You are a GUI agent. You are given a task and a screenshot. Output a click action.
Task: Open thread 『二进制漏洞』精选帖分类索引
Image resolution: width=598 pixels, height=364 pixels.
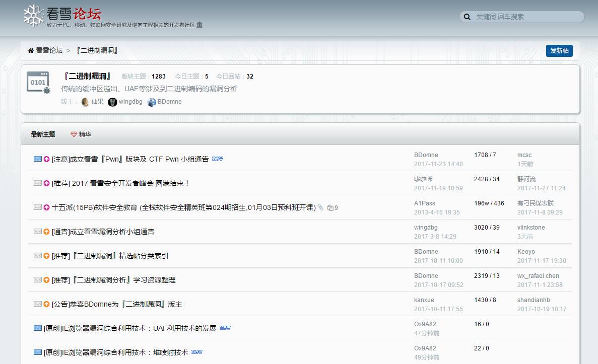coord(110,256)
